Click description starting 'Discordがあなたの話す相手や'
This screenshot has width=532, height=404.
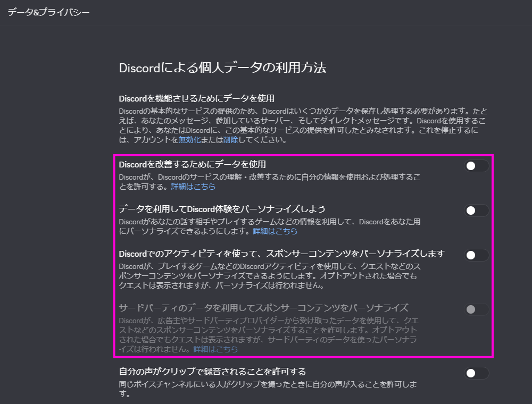(x=270, y=226)
